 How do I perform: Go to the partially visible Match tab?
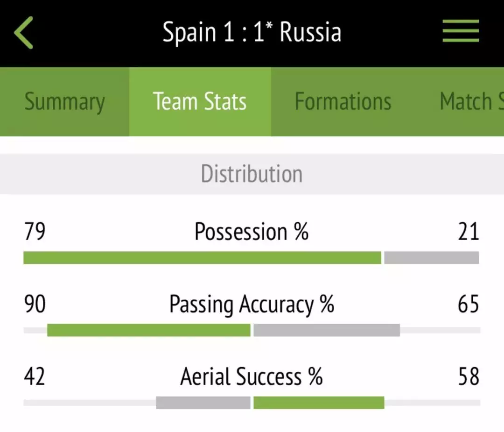[x=471, y=102]
